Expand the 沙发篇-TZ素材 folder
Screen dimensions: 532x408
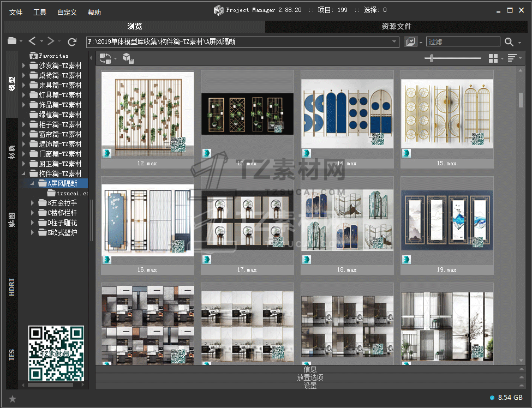coord(24,65)
